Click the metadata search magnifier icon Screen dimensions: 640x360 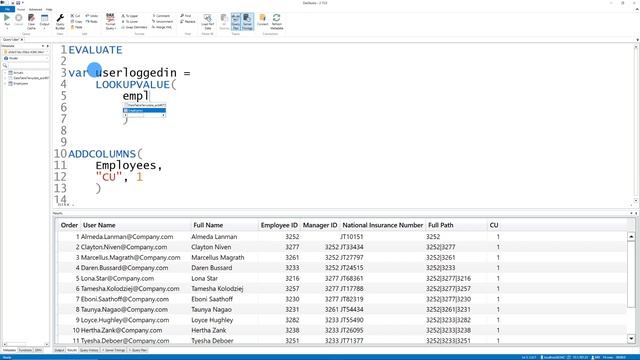point(5,66)
